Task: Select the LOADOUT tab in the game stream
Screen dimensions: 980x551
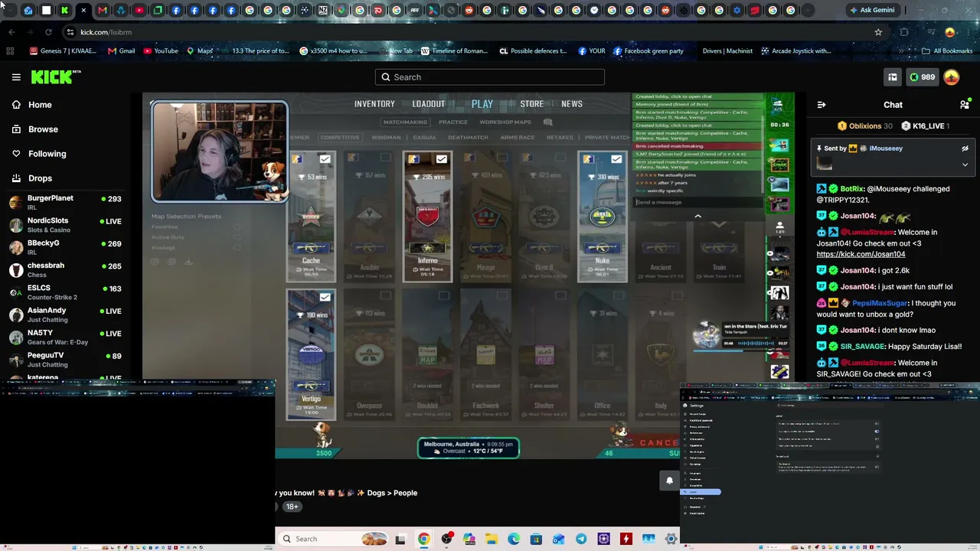Action: 429,104
